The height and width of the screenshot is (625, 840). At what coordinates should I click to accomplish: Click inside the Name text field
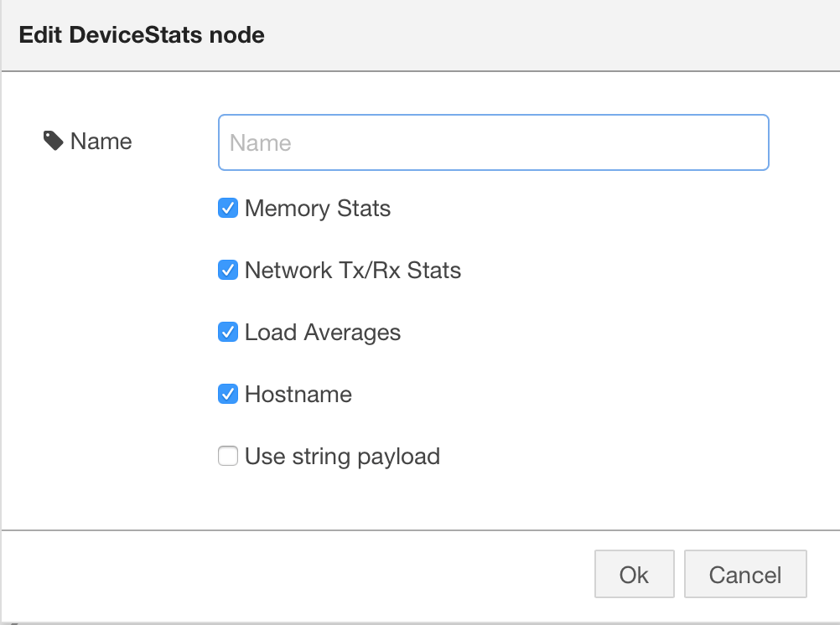[x=493, y=142]
